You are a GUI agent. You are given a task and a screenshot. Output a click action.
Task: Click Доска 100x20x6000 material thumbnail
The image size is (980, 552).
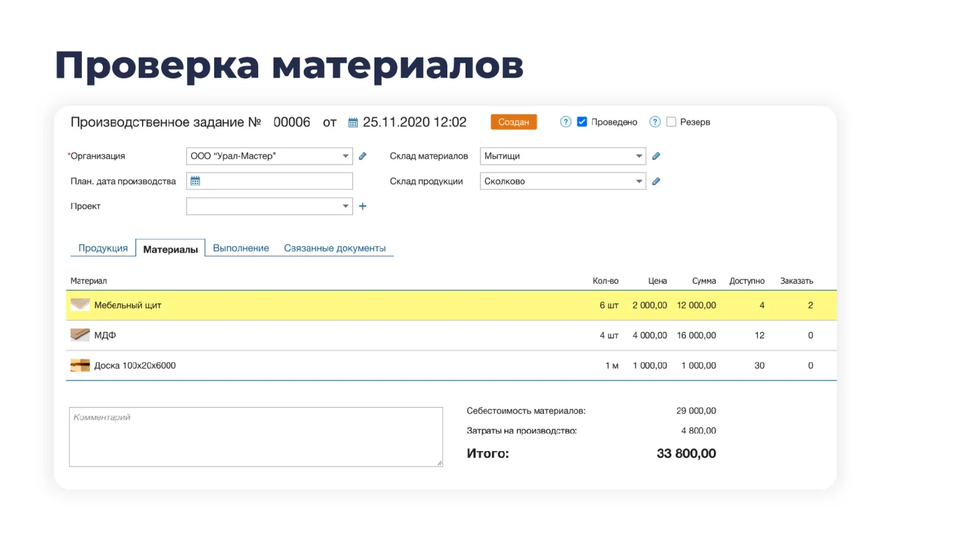[x=80, y=365]
